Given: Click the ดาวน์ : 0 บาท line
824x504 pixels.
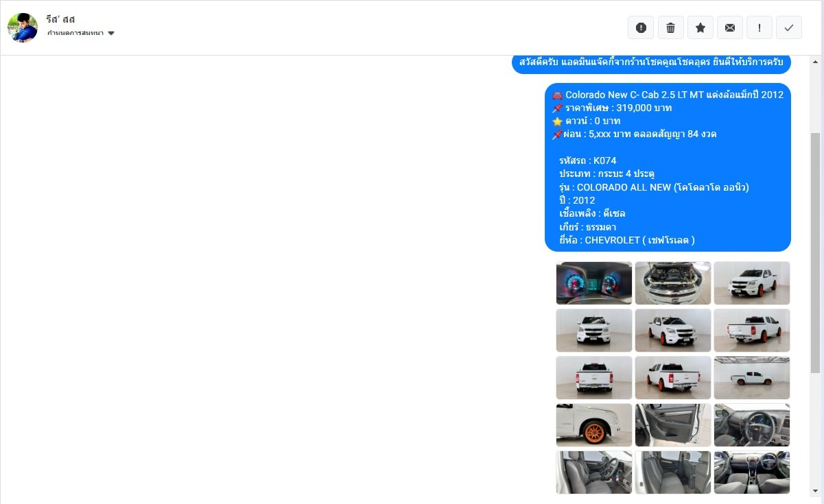Looking at the screenshot, I should point(586,121).
